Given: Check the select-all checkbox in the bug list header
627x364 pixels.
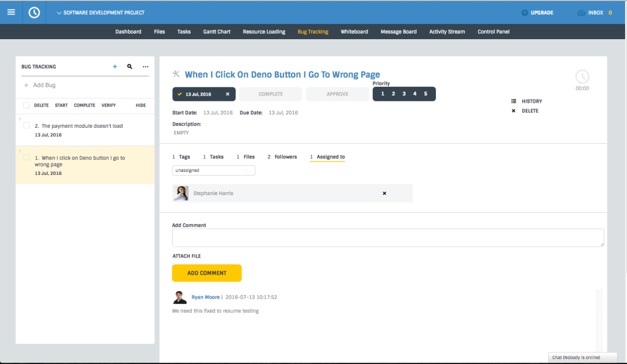Looking at the screenshot, I should (25, 105).
